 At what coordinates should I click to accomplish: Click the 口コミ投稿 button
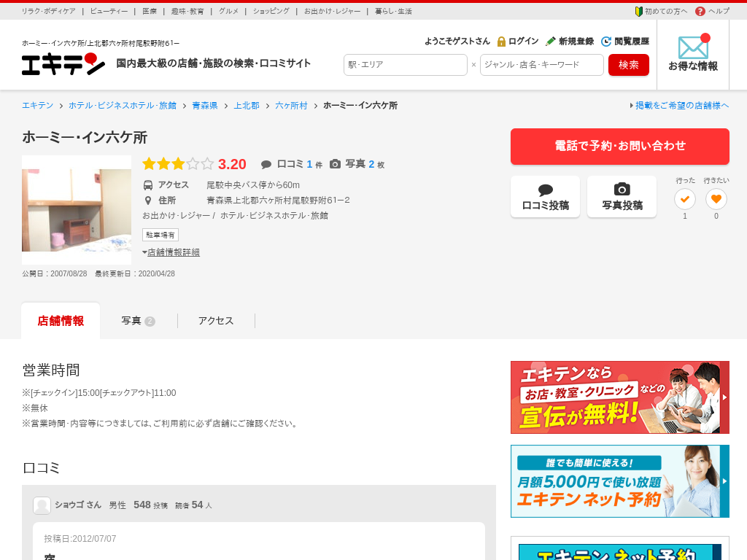coord(546,197)
